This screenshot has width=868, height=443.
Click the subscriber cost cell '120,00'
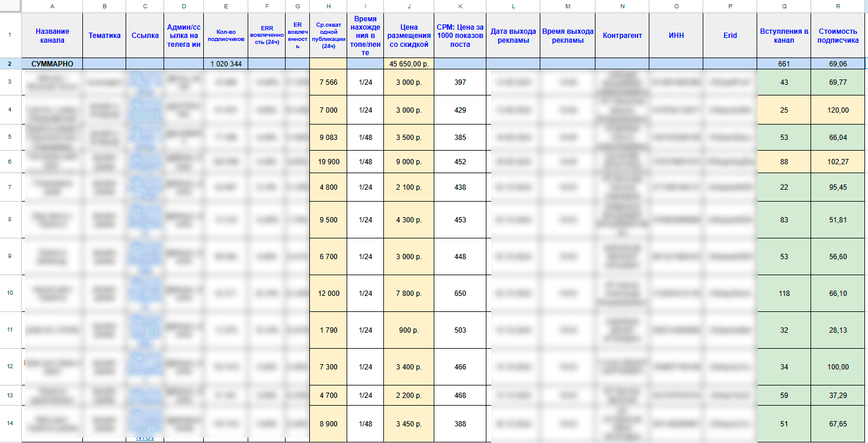(x=838, y=110)
